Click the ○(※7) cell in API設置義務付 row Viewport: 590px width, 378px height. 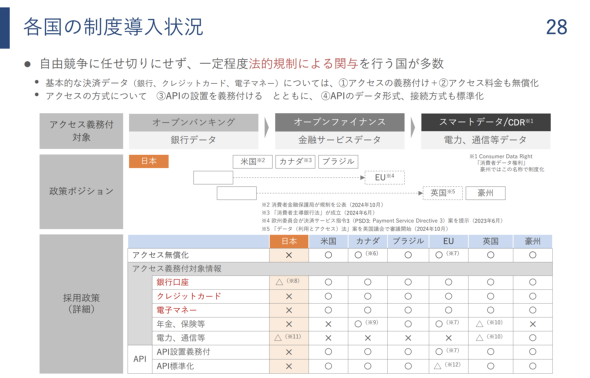(448, 352)
